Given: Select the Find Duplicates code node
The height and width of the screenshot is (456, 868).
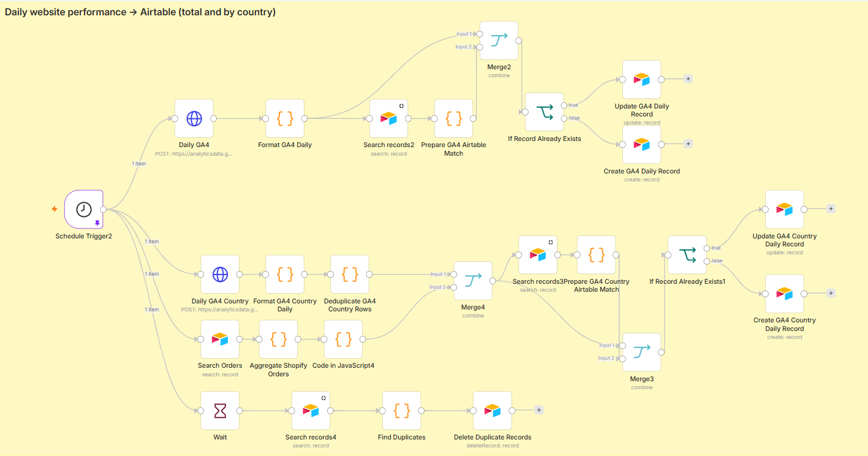Looking at the screenshot, I should tap(402, 411).
